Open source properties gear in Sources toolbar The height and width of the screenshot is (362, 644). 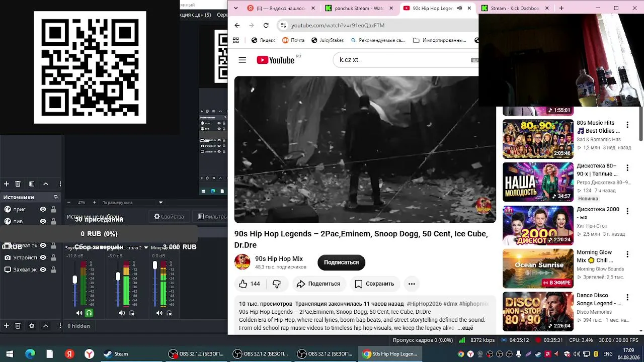[32, 326]
